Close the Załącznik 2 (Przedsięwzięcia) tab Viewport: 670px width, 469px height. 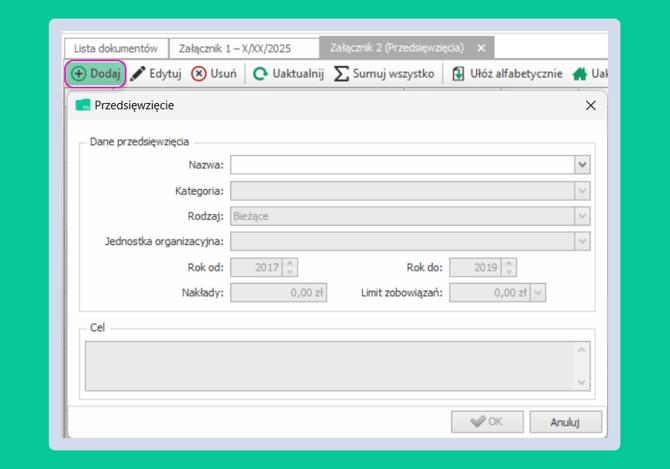point(481,48)
